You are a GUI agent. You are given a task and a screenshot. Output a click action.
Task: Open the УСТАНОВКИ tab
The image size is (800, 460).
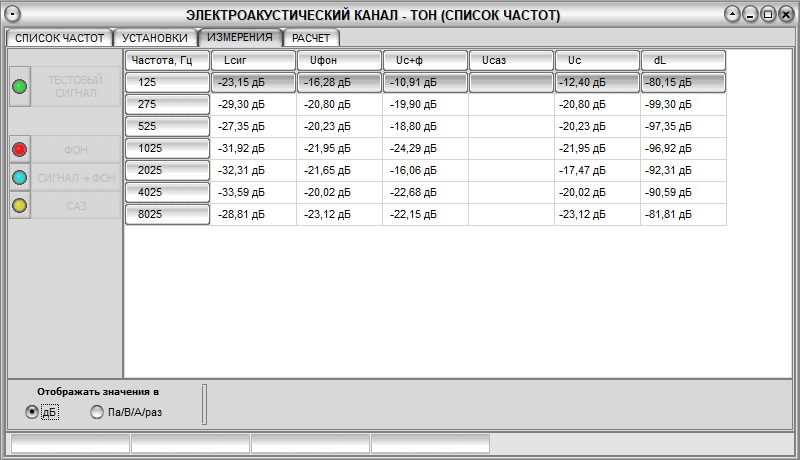click(x=155, y=38)
